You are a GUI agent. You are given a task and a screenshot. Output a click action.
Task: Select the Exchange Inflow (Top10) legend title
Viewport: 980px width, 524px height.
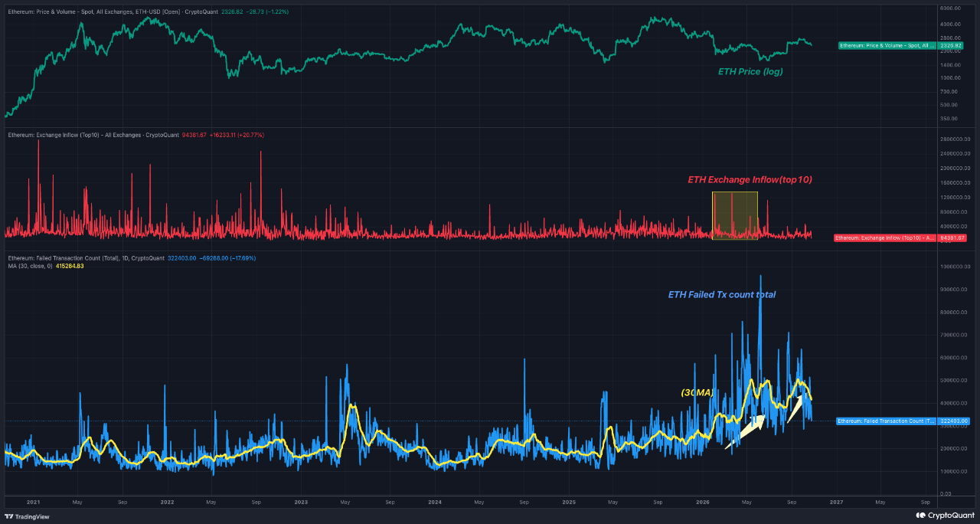[x=92, y=135]
